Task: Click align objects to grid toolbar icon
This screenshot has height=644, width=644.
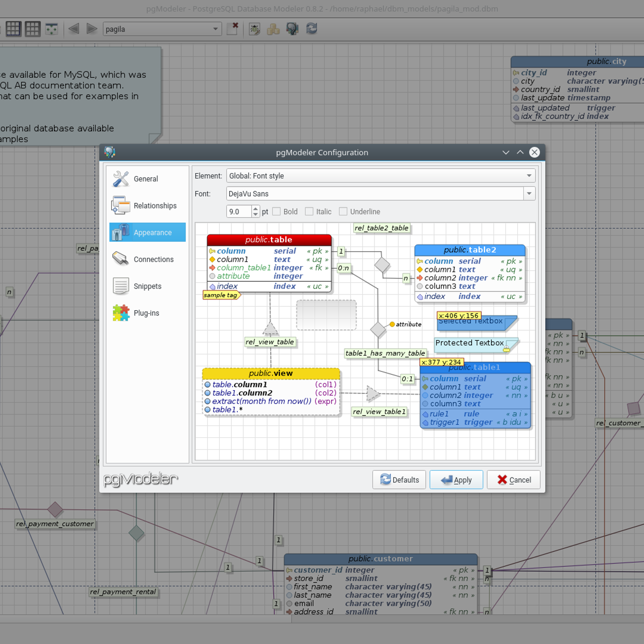Action: click(x=52, y=29)
